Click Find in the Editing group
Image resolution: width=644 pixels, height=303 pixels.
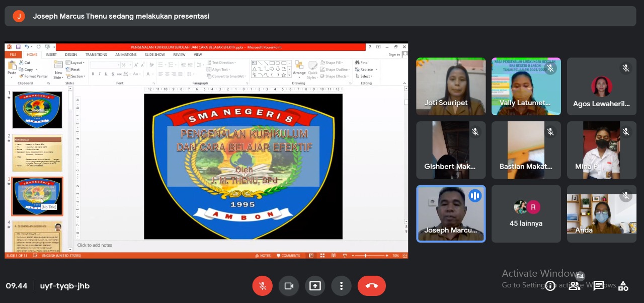coord(361,63)
